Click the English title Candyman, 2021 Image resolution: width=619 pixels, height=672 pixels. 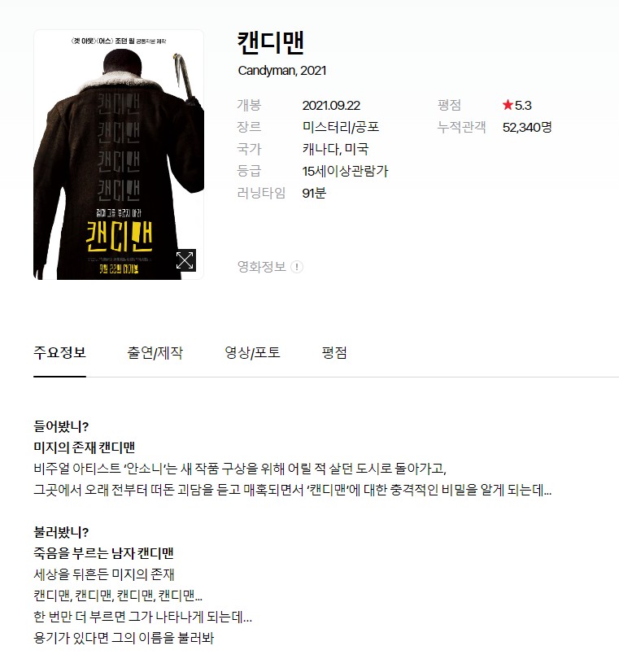pos(282,71)
